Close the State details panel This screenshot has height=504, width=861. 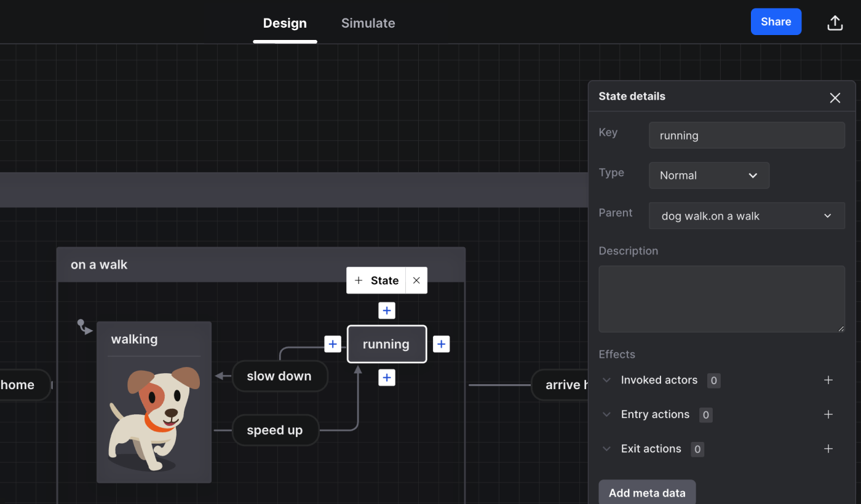[x=835, y=98]
